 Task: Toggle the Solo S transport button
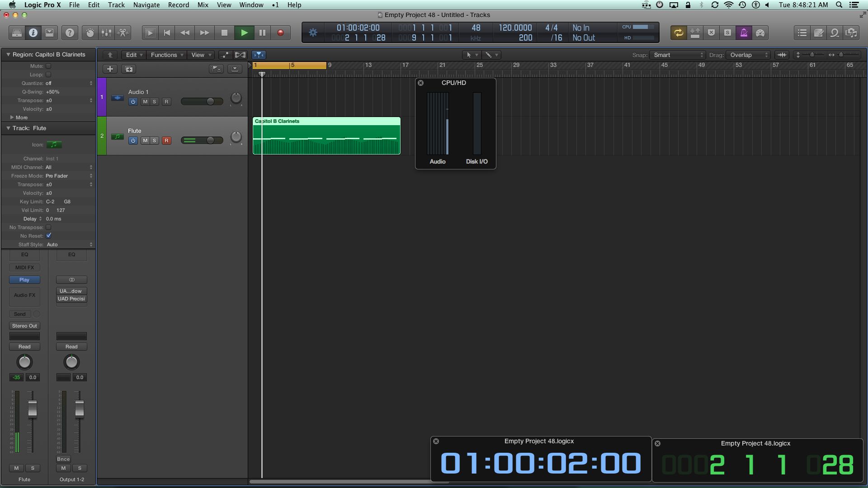pos(727,33)
